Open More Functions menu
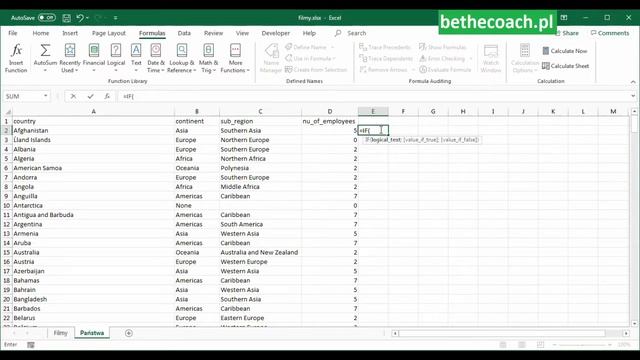640x360 pixels. click(x=235, y=58)
